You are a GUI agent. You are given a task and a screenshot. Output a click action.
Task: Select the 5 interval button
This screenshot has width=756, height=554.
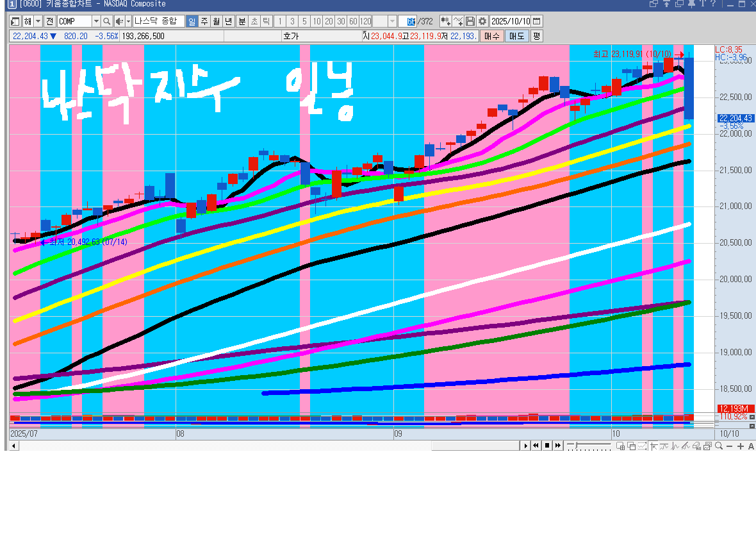click(304, 21)
